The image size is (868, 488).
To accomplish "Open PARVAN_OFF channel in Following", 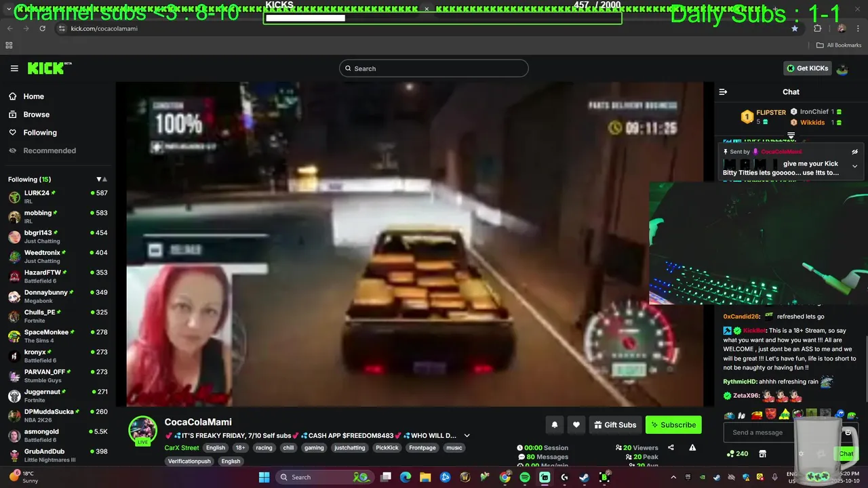I will [x=58, y=376].
